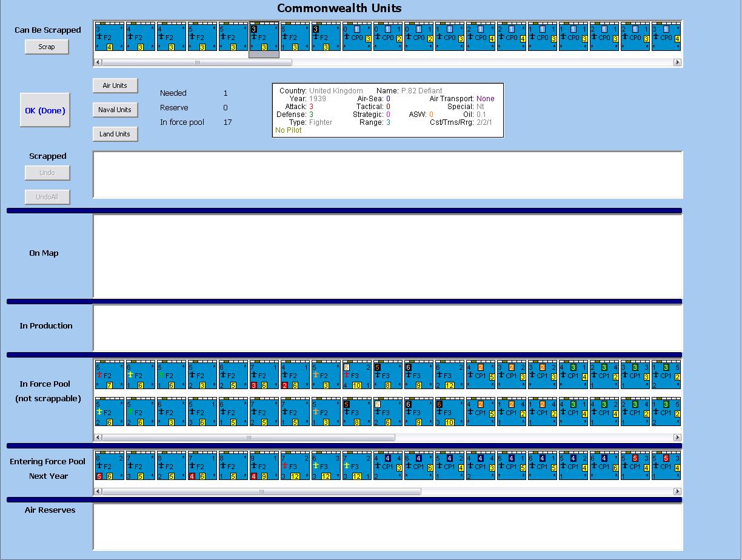Screen dimensions: 742x560
Task: Click the 'United Kingdom' country value
Action: click(x=336, y=90)
